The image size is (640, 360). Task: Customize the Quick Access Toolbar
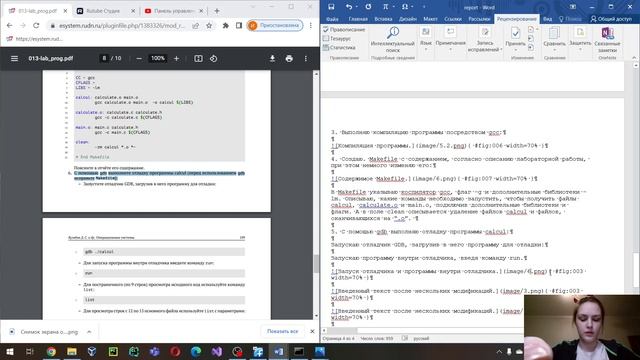tap(424, 7)
